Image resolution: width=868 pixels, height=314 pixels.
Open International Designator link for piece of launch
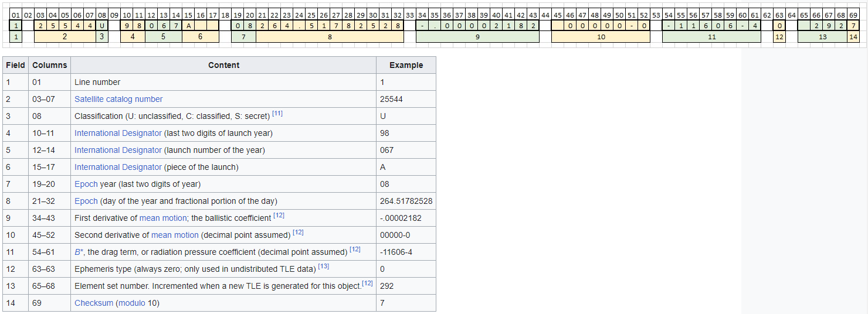coord(118,167)
